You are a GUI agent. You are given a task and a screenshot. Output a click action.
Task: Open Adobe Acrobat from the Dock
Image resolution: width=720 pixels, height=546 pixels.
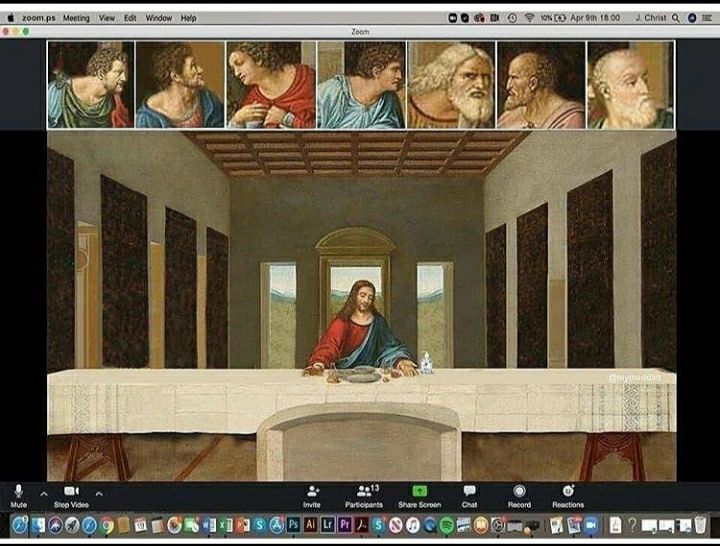click(362, 525)
